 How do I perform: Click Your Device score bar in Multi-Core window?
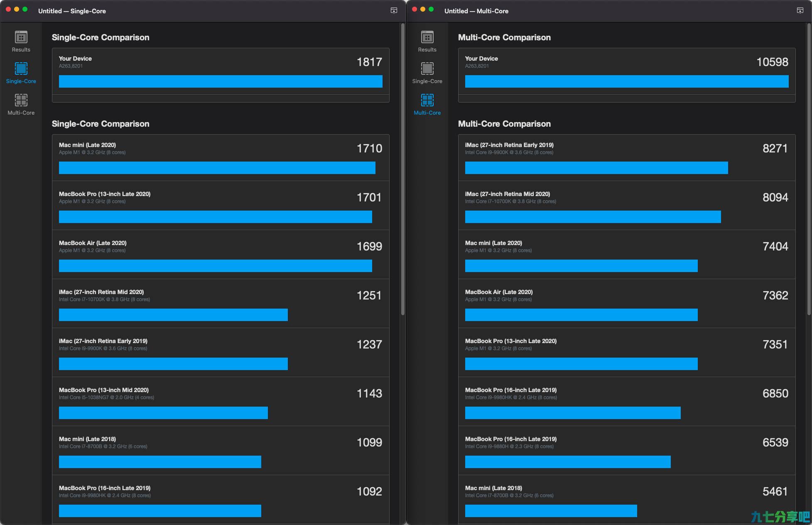pyautogui.click(x=627, y=81)
